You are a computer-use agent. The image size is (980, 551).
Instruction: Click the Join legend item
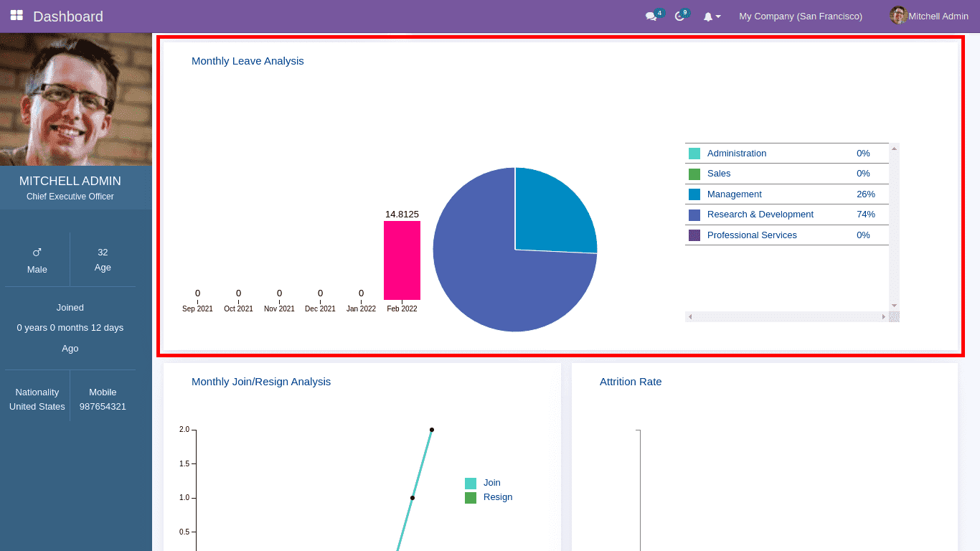[x=491, y=483]
